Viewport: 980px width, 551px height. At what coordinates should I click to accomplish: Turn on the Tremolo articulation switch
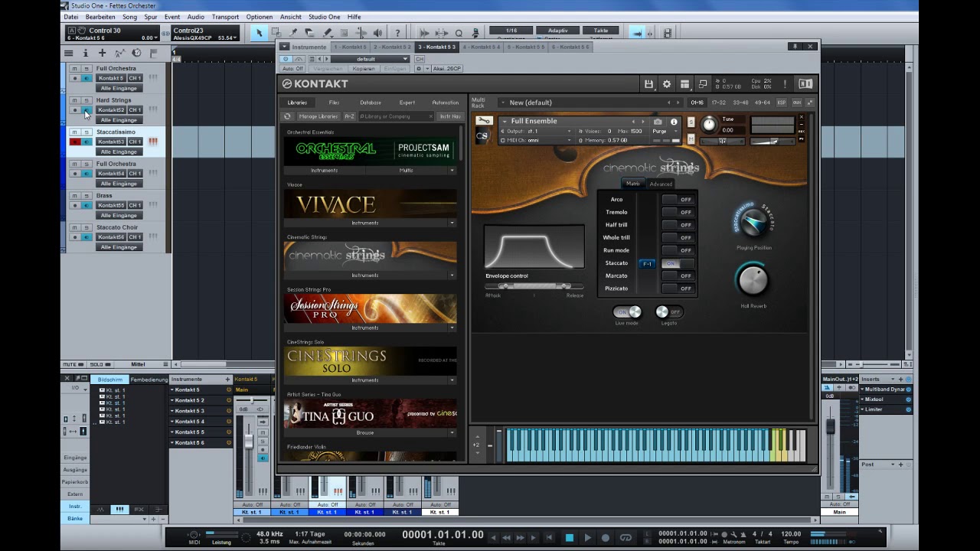click(x=678, y=212)
